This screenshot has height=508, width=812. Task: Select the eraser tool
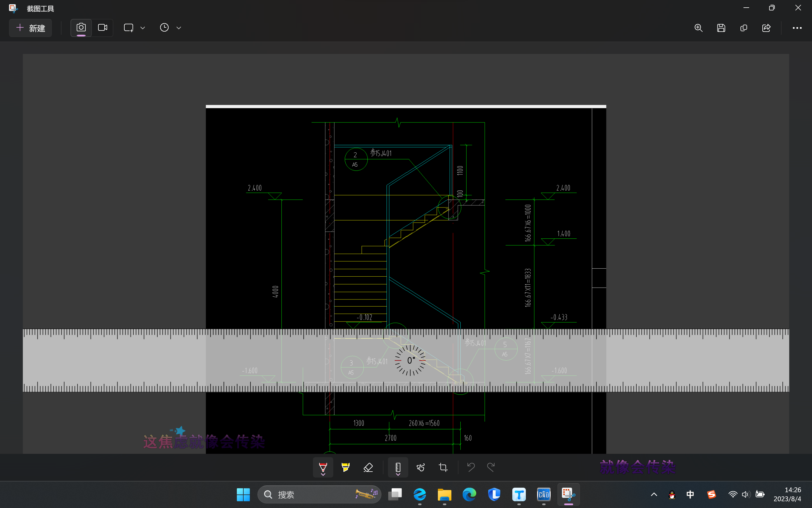pyautogui.click(x=368, y=467)
